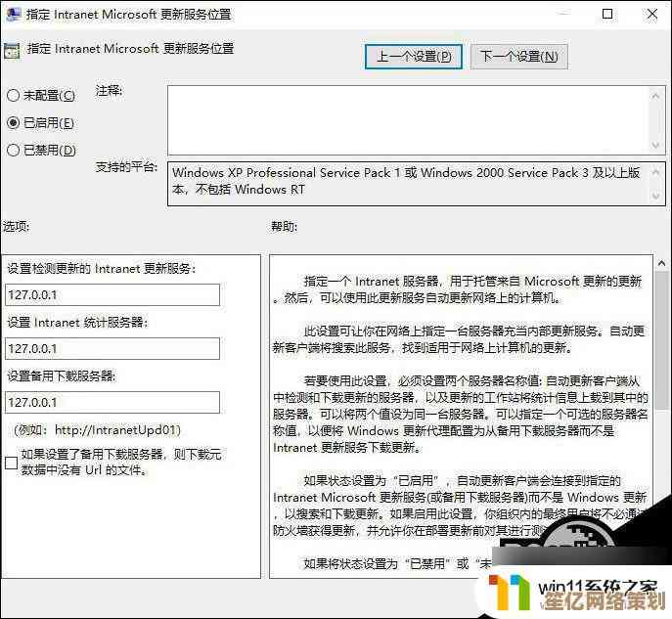Click the supported platforms text box
Image resolution: width=672 pixels, height=619 pixels.
point(411,182)
